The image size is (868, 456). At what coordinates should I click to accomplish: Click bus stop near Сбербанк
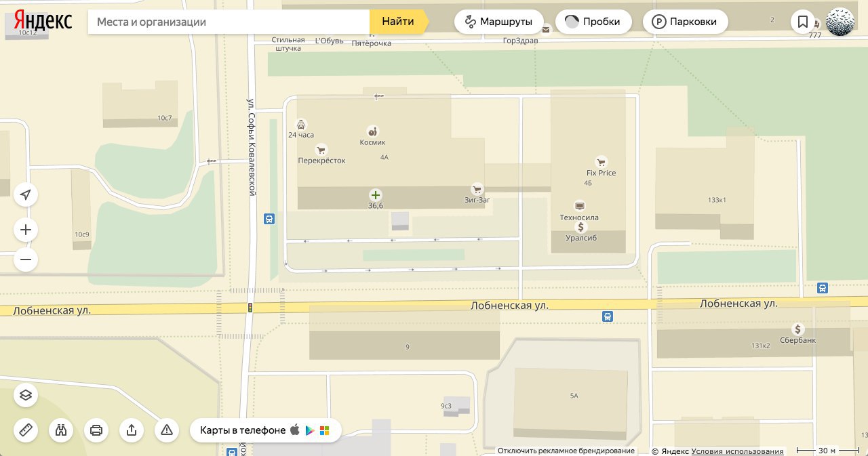823,288
